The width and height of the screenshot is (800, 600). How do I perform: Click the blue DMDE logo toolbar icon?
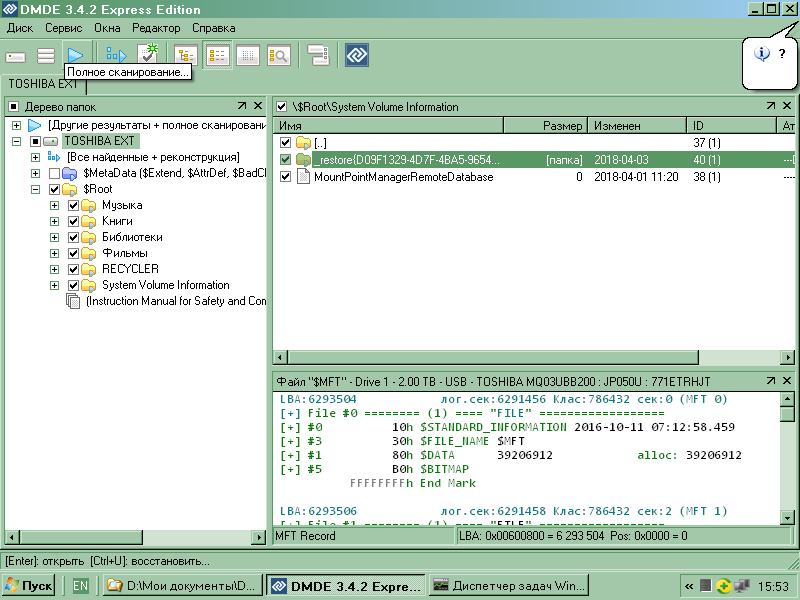pos(357,56)
